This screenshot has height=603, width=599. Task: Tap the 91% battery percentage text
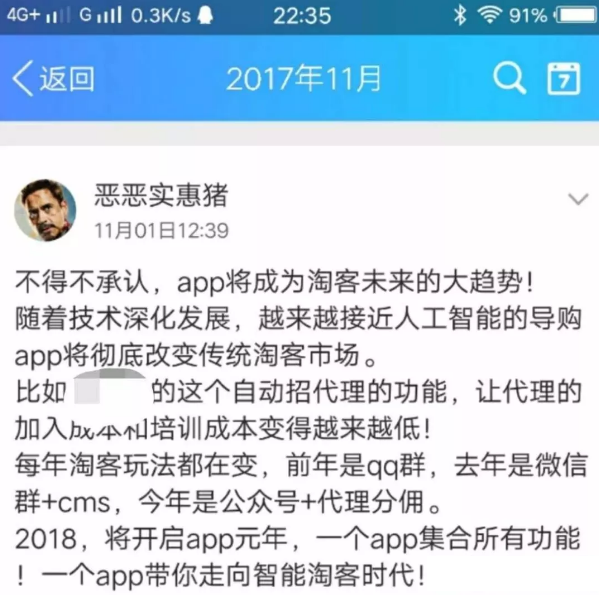coord(528,16)
